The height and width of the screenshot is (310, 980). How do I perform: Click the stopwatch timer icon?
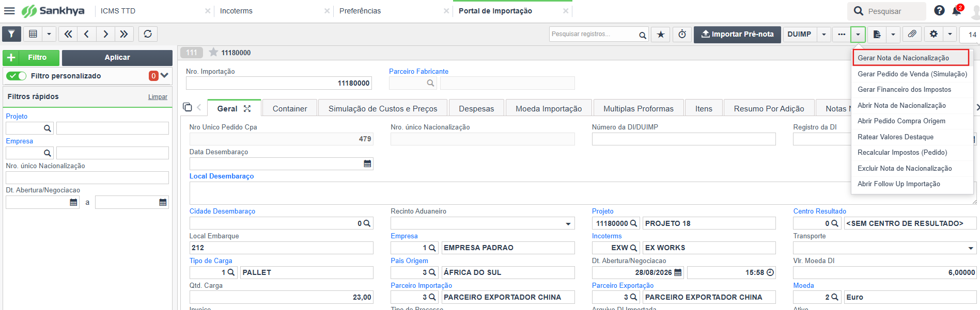click(682, 35)
